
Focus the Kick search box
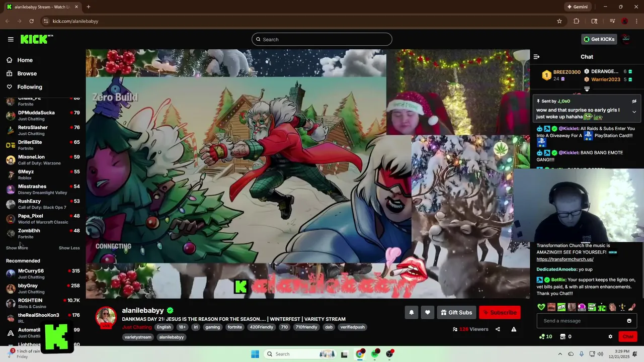coord(322,39)
